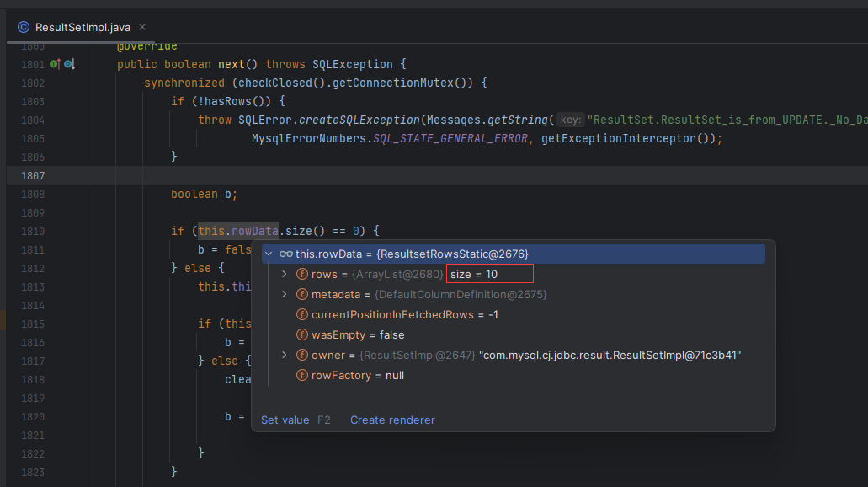Click the {ArrayList@2680} value text
The height and width of the screenshot is (487, 868).
397,274
